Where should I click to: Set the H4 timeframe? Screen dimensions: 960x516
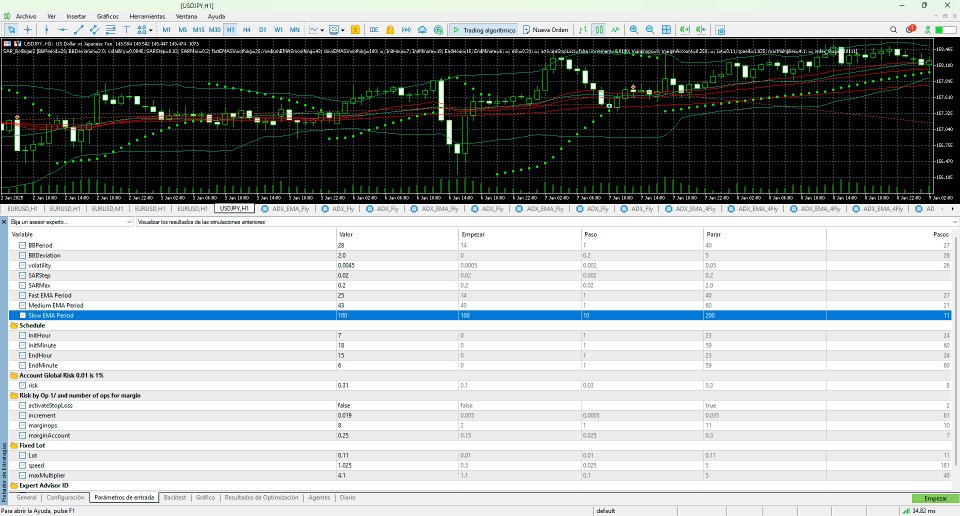246,29
